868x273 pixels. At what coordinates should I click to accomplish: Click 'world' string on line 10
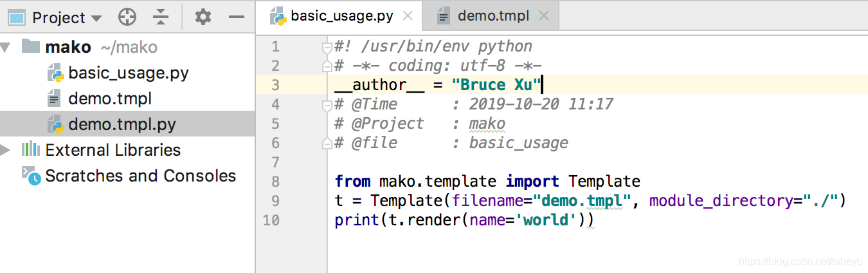546,220
